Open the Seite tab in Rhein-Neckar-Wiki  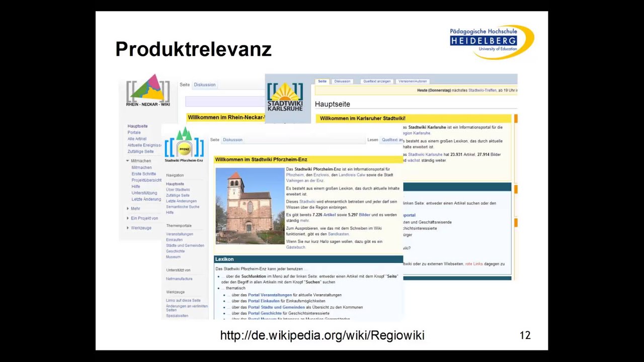coord(185,84)
